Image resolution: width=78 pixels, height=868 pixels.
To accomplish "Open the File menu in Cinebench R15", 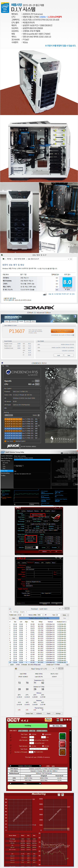I will (x=3, y=366).
